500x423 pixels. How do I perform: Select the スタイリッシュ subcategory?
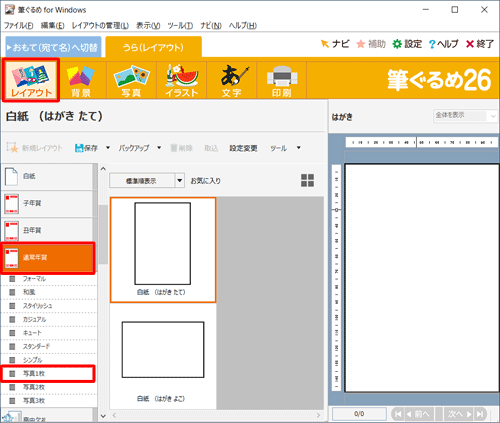click(49, 306)
